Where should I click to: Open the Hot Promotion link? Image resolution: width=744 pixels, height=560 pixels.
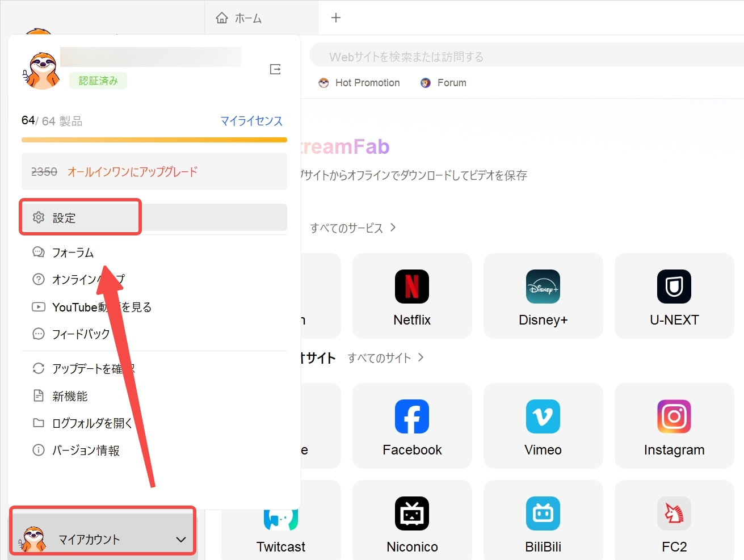(359, 83)
